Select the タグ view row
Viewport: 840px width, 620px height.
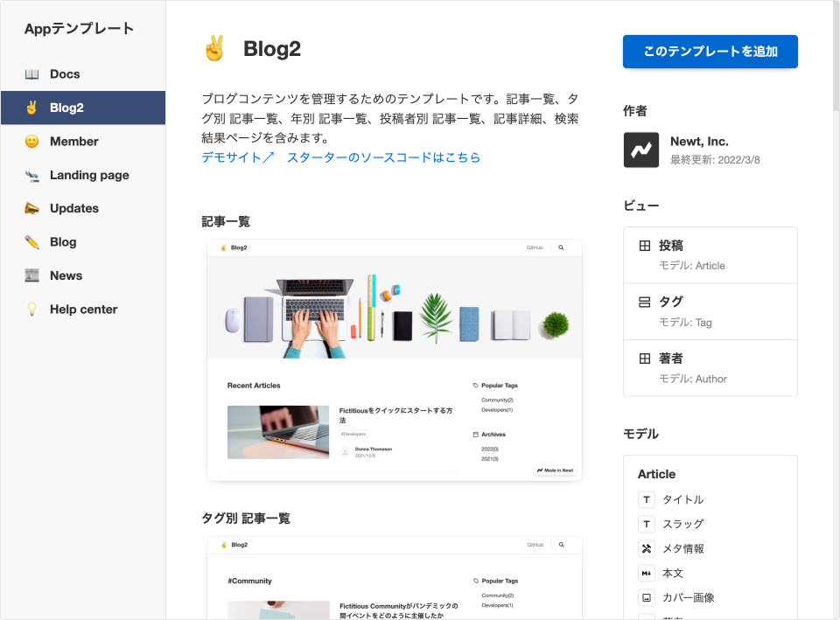tap(710, 311)
